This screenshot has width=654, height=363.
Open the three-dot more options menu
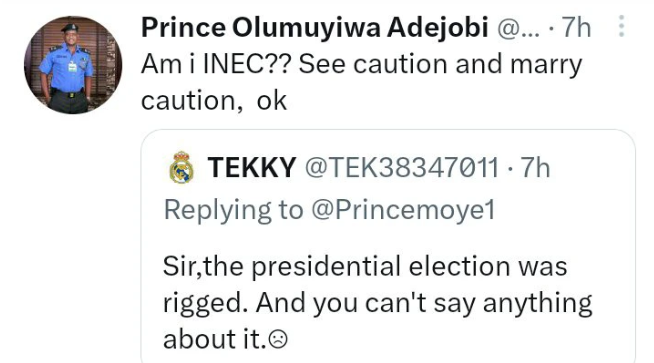point(621,26)
